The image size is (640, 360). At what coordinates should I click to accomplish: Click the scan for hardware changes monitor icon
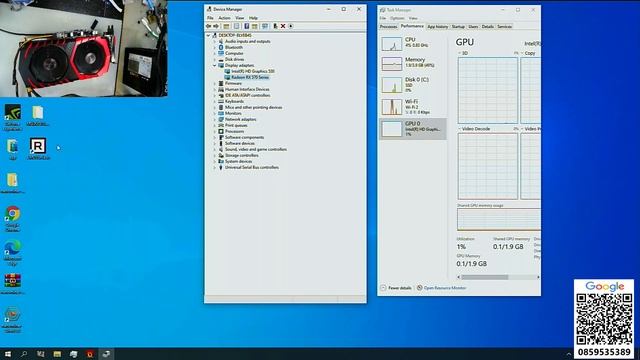tap(265, 26)
